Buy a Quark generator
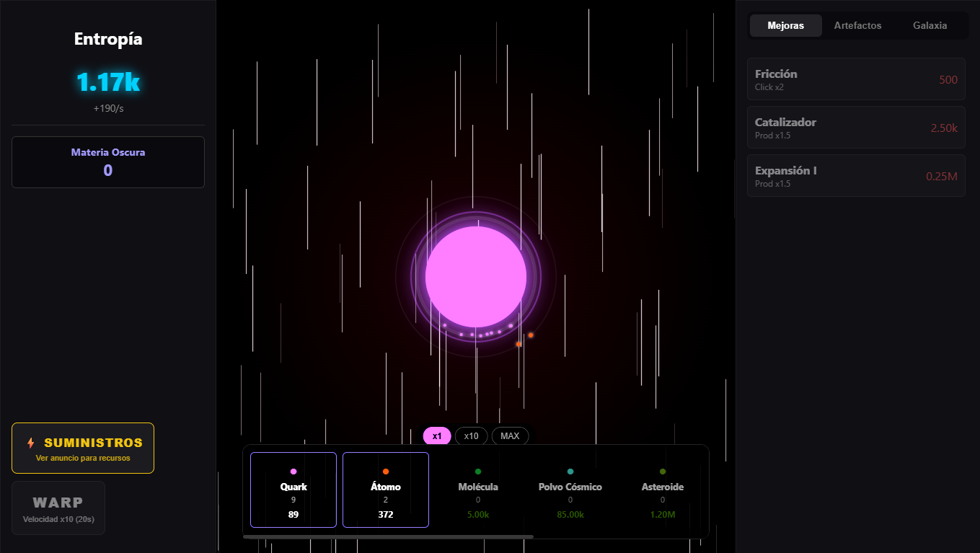Screen dimensions: 980x553 (x=293, y=490)
